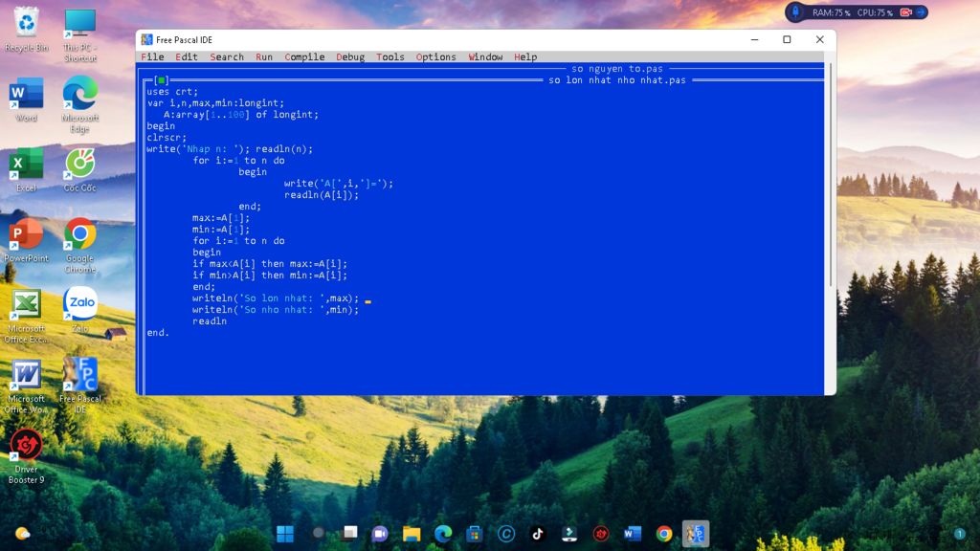The image size is (980, 551).
Task: Open Driver Booster from the taskbar
Action: click(601, 534)
